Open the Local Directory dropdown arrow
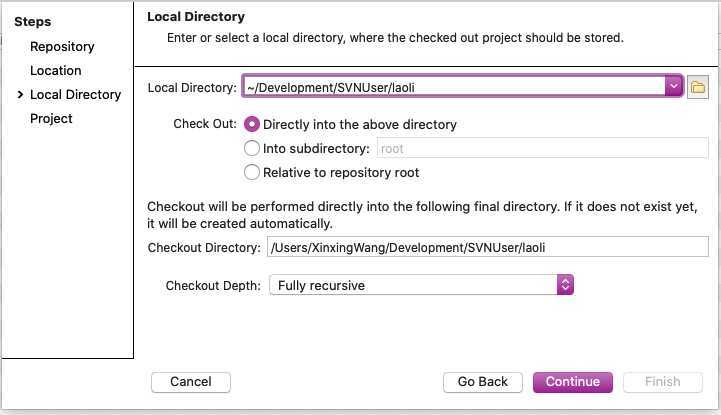This screenshot has width=721, height=415. click(x=674, y=86)
